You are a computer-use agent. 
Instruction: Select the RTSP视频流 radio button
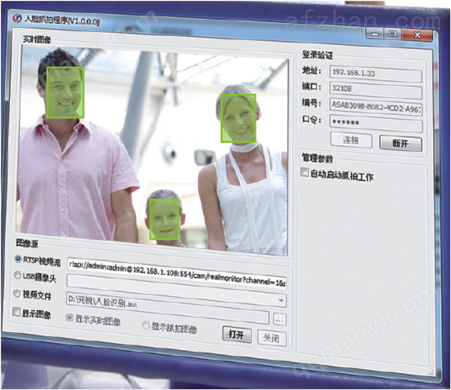pyautogui.click(x=18, y=259)
